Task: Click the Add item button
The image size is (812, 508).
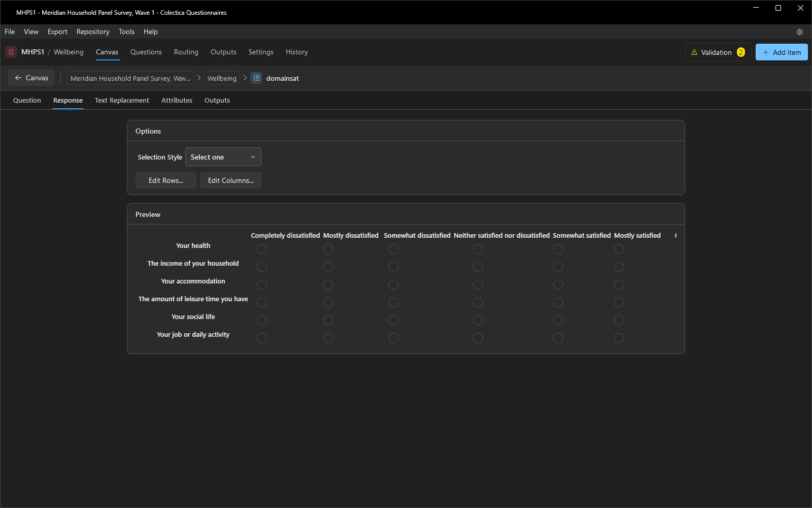Action: [x=782, y=52]
